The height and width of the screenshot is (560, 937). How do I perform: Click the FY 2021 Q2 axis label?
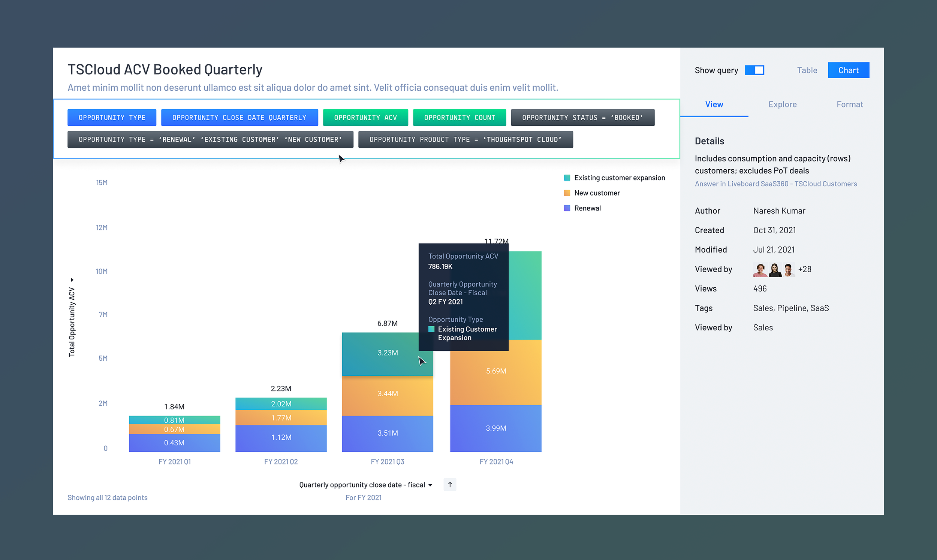281,462
